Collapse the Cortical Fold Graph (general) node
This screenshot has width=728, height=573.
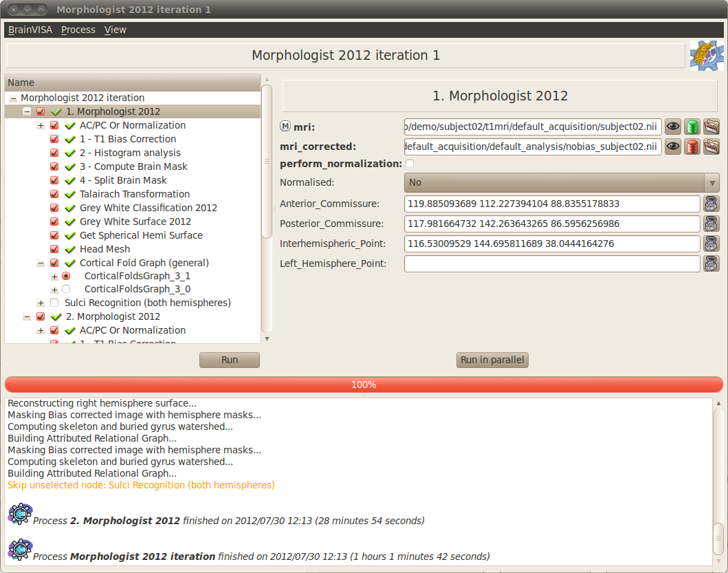[40, 263]
